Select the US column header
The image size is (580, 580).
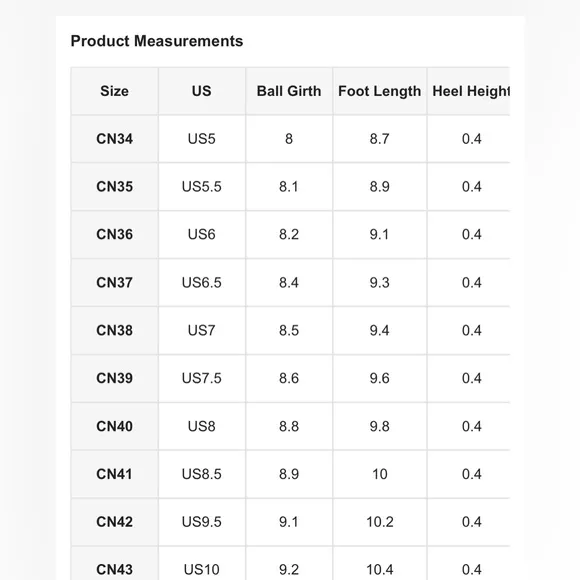202,91
